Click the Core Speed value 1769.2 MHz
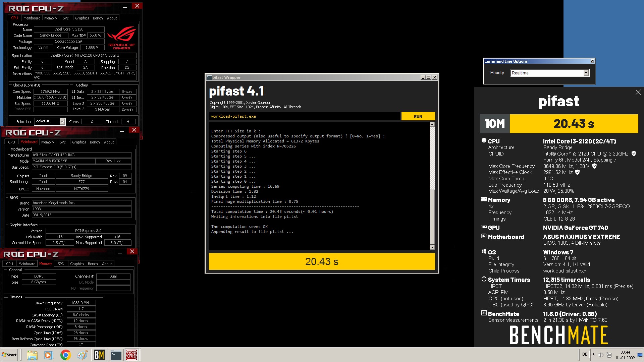This screenshot has height=362, width=644. click(x=50, y=92)
